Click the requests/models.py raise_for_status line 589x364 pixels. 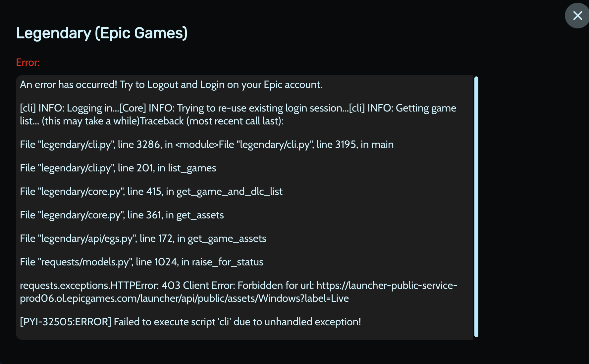point(141,262)
